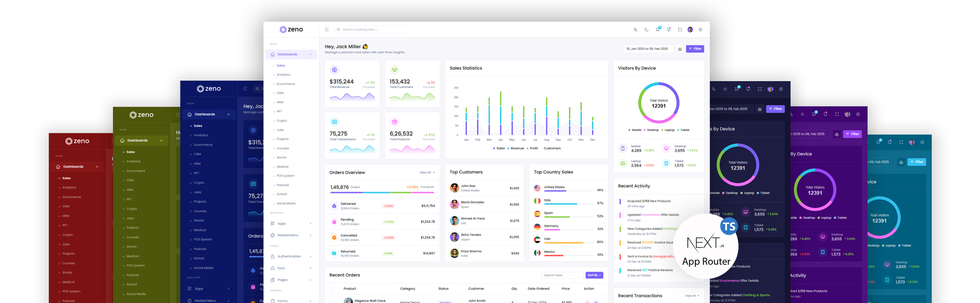Click the download icon beside the date range
The width and height of the screenshot is (980, 303).
(x=680, y=49)
